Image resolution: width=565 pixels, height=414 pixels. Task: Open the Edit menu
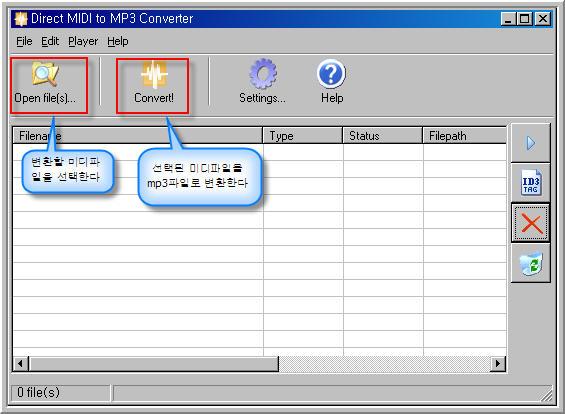(x=50, y=41)
